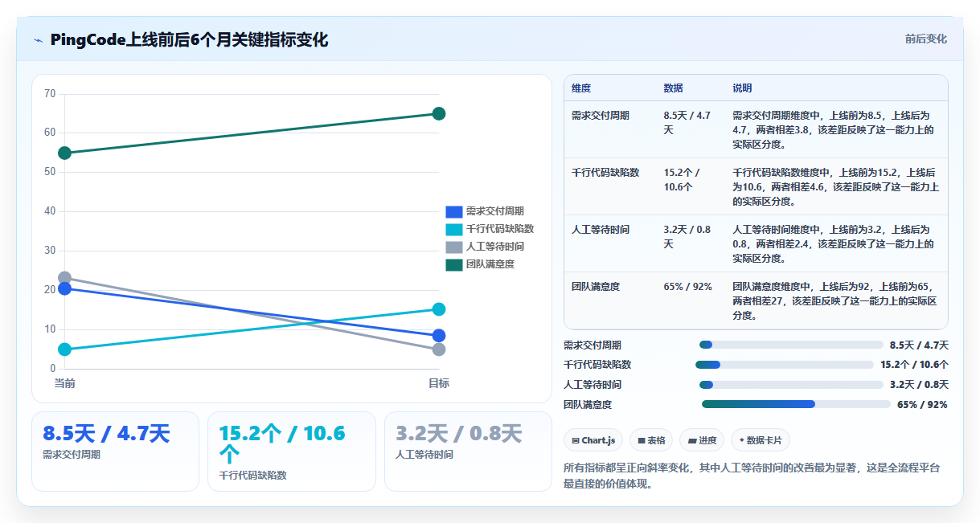
Task: Toggle the 人工等待时间 legend gray swatch
Action: pos(454,247)
